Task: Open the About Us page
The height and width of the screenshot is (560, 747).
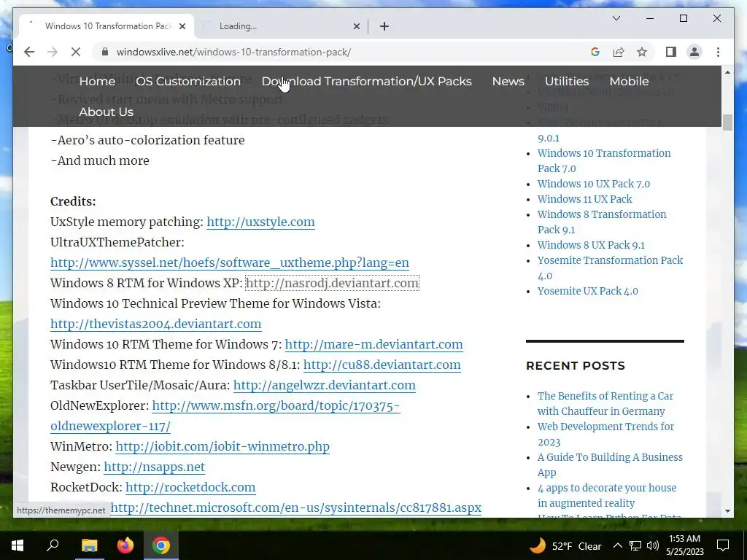Action: click(107, 112)
